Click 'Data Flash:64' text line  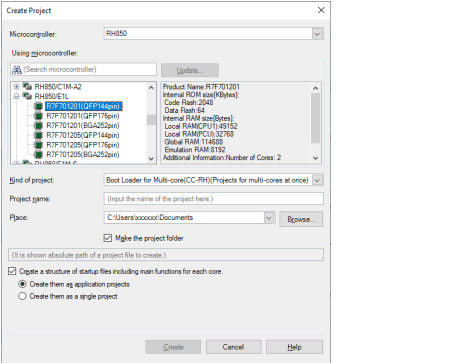pos(184,110)
